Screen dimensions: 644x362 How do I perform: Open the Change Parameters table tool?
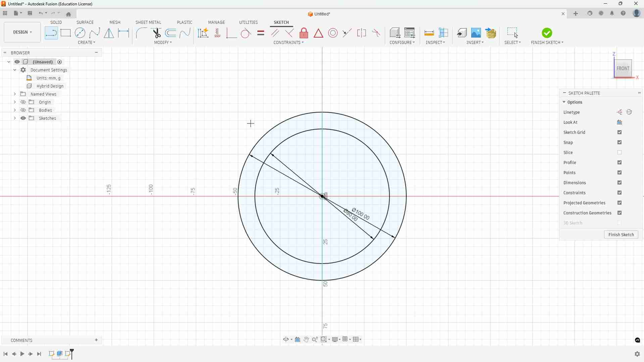click(410, 33)
